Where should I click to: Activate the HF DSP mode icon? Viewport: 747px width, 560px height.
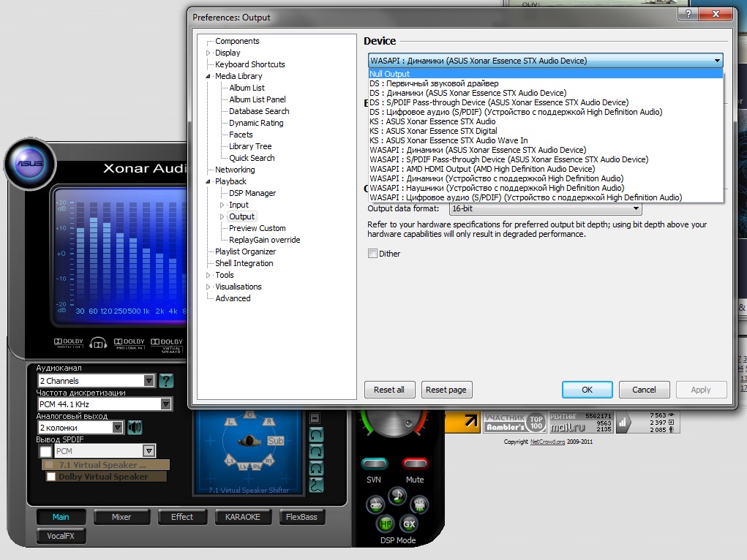point(386,524)
